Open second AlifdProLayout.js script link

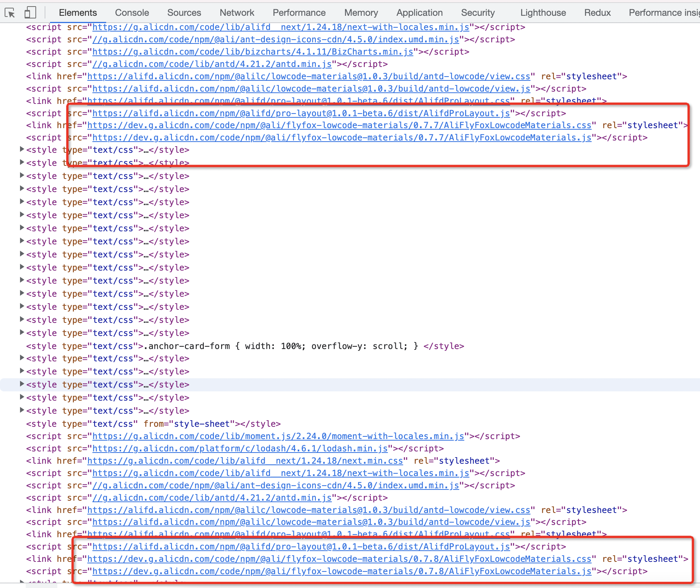(301, 547)
